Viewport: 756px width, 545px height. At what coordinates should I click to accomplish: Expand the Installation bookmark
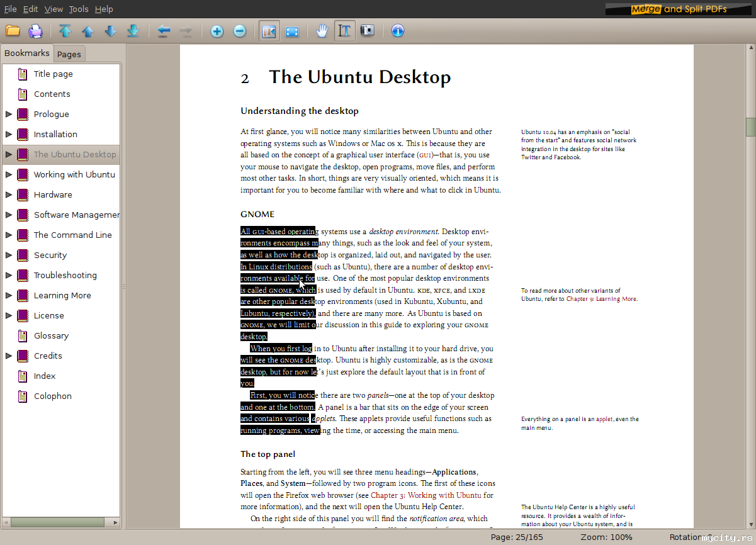(9, 134)
